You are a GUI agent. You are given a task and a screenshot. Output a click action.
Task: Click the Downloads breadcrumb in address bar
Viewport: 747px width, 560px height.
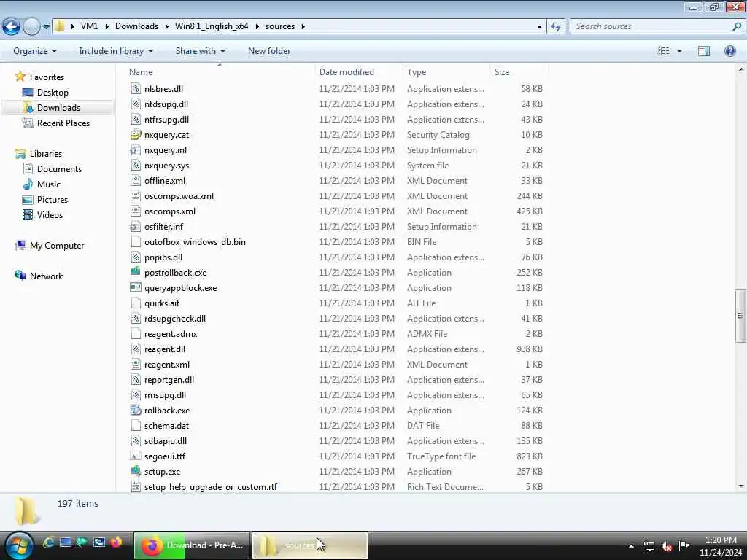[x=136, y=26]
